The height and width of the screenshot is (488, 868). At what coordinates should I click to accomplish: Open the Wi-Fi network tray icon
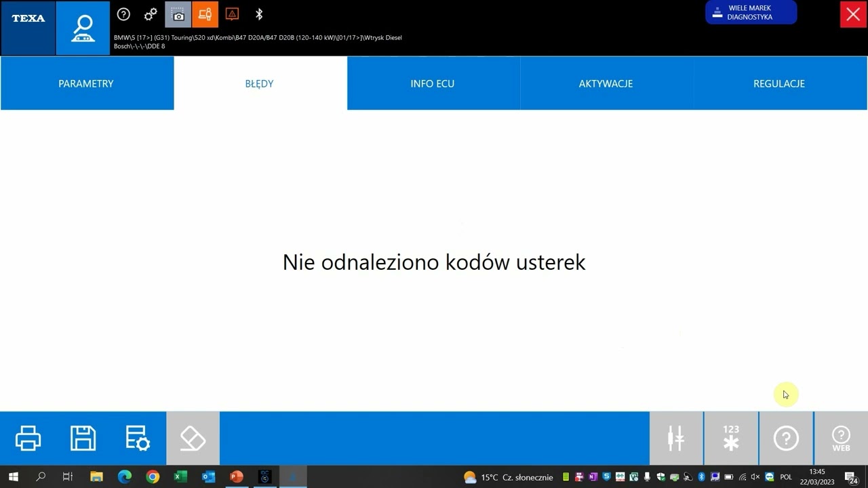tap(743, 477)
